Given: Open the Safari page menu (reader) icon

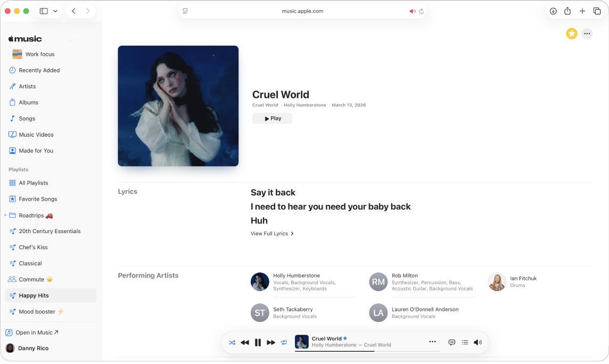Looking at the screenshot, I should click(185, 11).
